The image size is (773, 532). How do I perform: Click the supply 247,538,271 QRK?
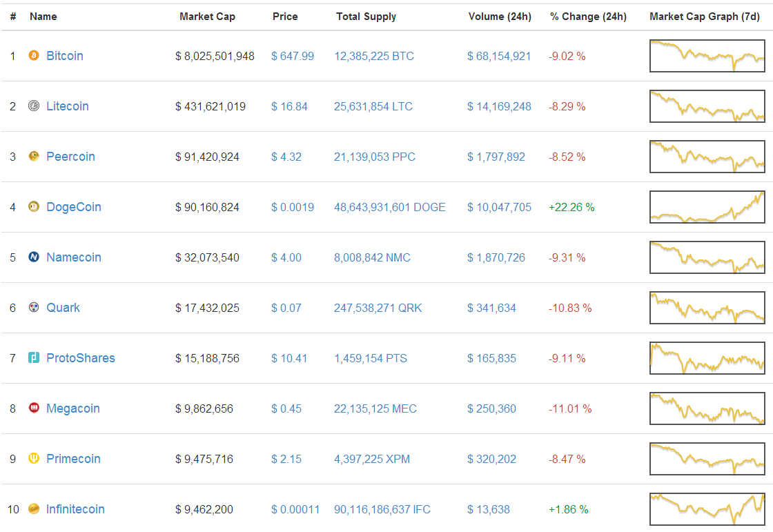point(378,308)
